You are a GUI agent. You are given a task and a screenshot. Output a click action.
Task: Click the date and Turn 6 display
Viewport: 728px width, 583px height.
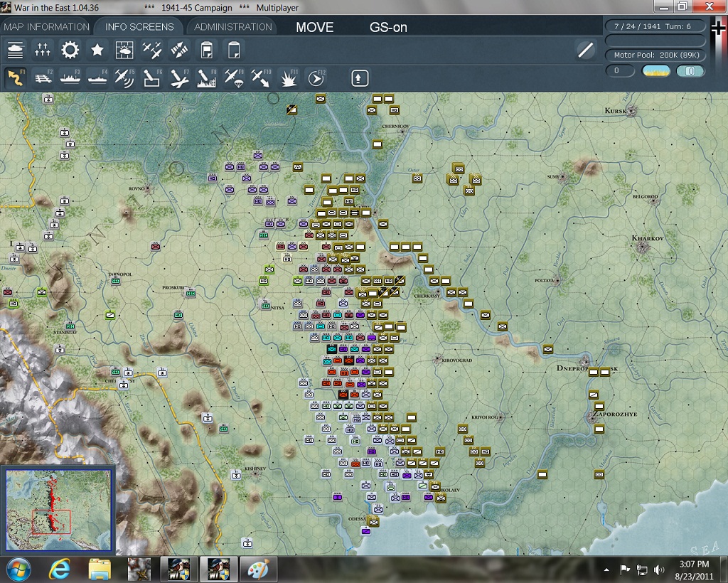click(655, 26)
